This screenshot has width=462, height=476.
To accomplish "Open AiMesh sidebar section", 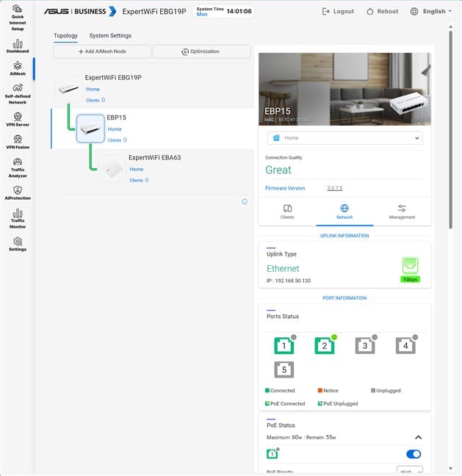I will pos(18,68).
